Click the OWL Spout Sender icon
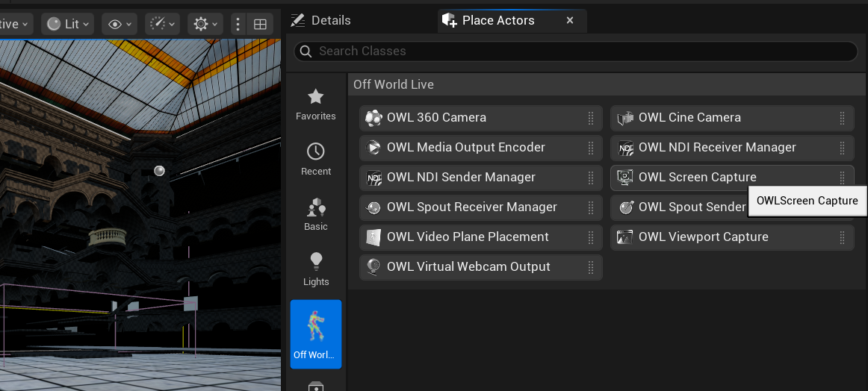 click(625, 207)
